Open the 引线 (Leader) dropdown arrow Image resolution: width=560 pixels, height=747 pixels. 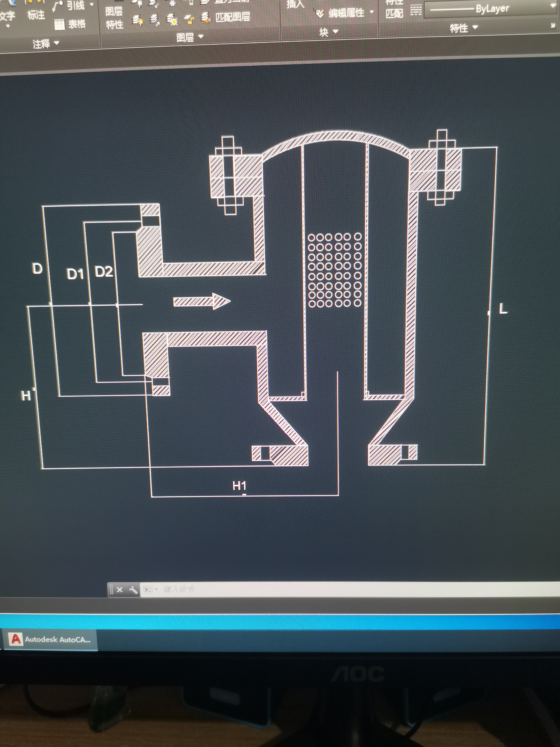(x=91, y=5)
